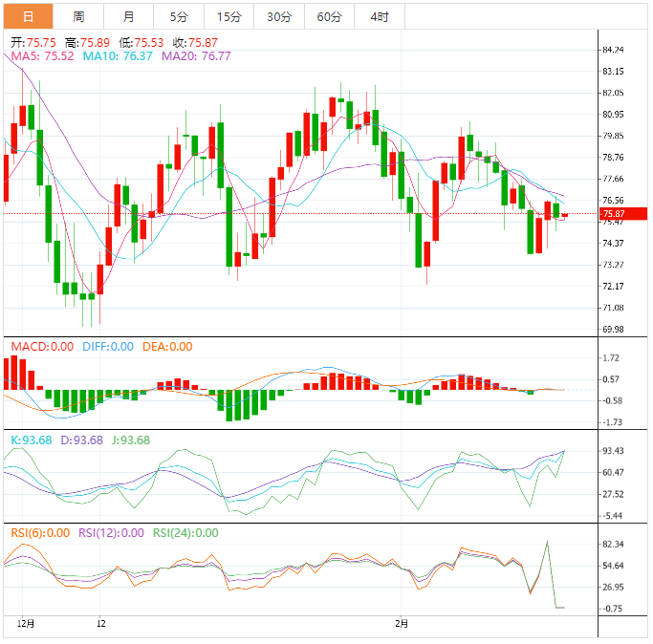Screen dimensions: 653x644
Task: Click the DIFF:0.00 label
Action: tap(107, 347)
